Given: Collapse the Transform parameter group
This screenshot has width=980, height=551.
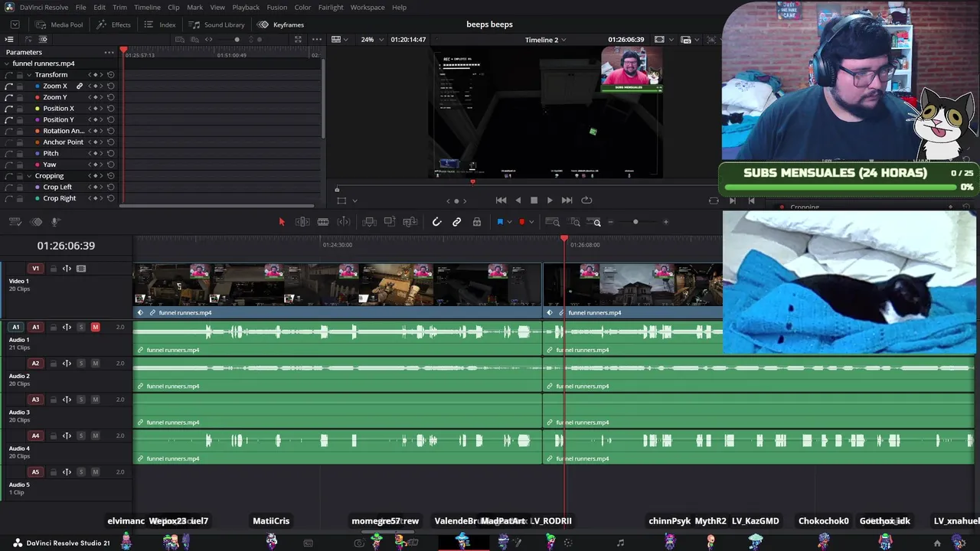Looking at the screenshot, I should click(x=28, y=75).
